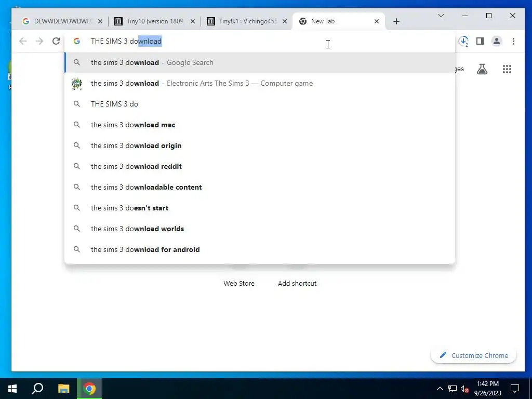532x399 pixels.
Task: Choose 'the sims 3 download reddit' suggestion
Action: pyautogui.click(x=260, y=166)
